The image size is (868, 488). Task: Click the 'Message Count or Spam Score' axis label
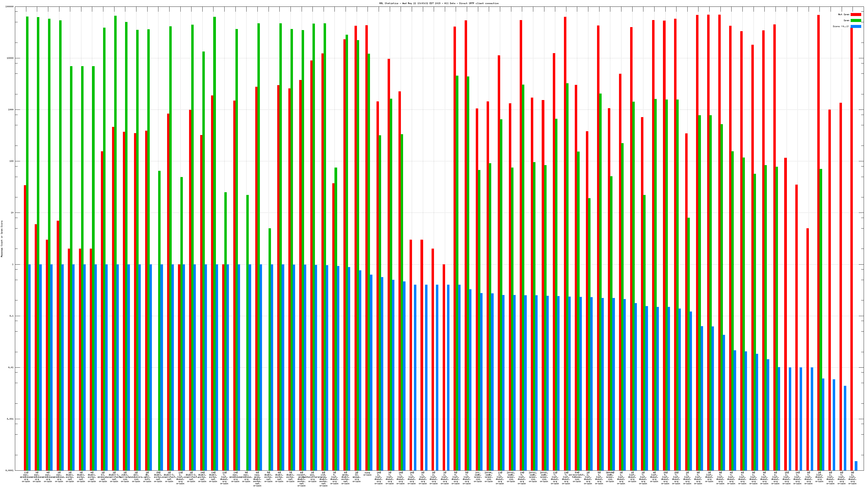2,239
